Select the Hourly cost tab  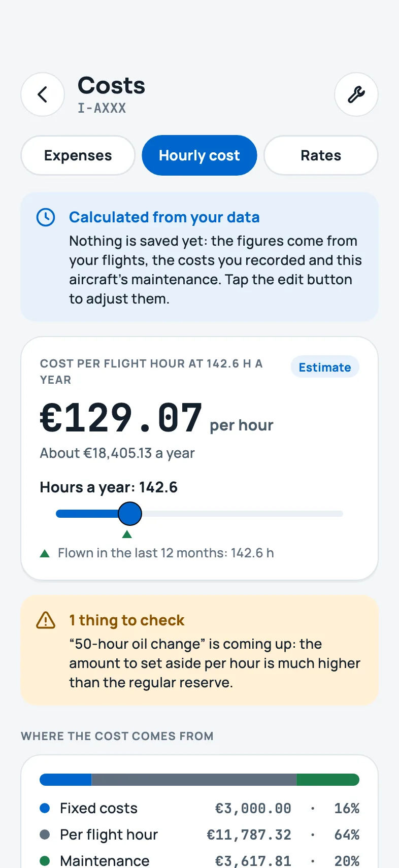point(199,155)
